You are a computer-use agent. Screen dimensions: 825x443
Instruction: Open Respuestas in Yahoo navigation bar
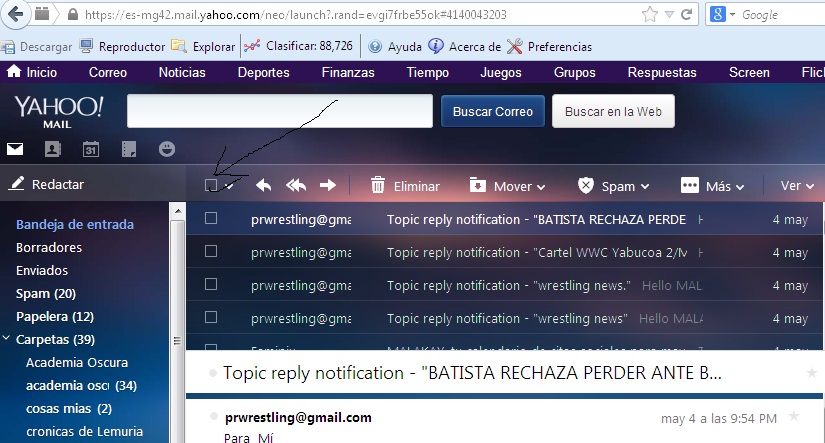(662, 73)
